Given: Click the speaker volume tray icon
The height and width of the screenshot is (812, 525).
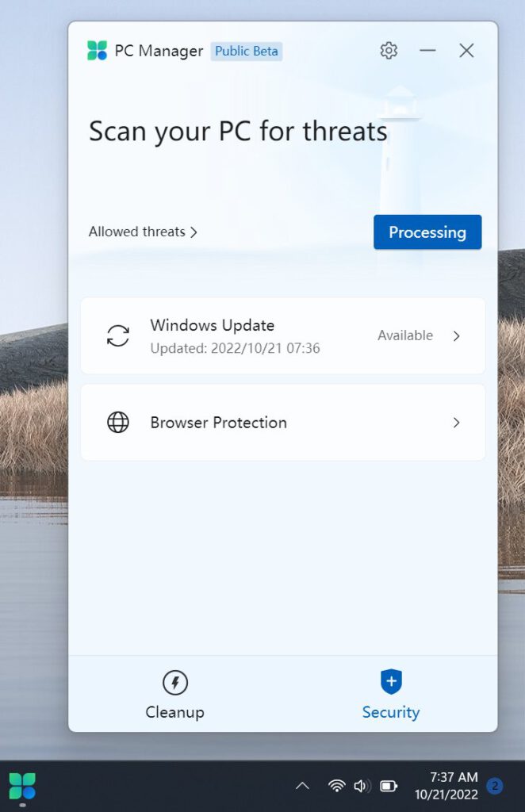Looking at the screenshot, I should [362, 786].
